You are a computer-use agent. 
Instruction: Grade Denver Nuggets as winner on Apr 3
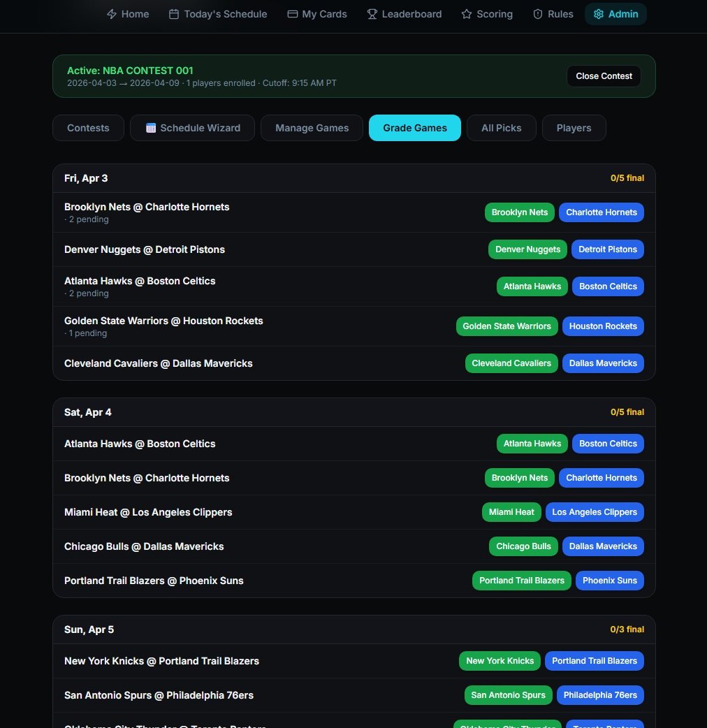[x=527, y=249]
